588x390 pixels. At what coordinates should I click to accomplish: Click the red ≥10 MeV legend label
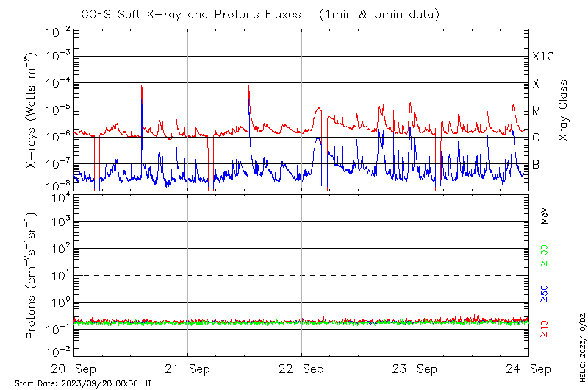pos(545,329)
